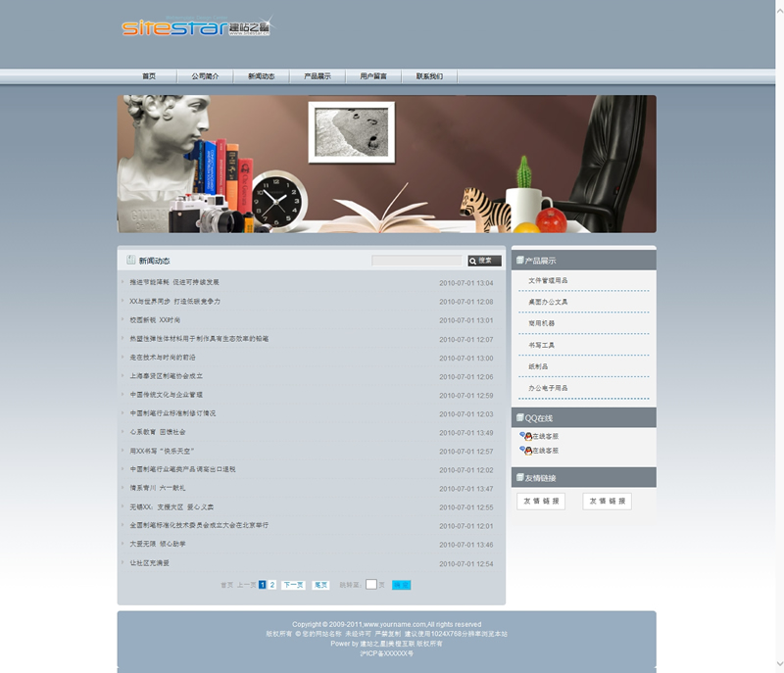This screenshot has height=673, width=784.
Task: Select 用户留言 in the navigation bar
Action: click(x=373, y=76)
